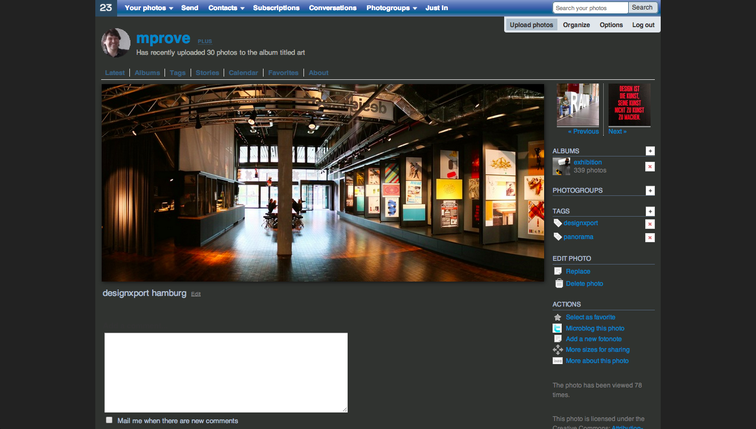Click the More sizes arrows icon

point(558,349)
